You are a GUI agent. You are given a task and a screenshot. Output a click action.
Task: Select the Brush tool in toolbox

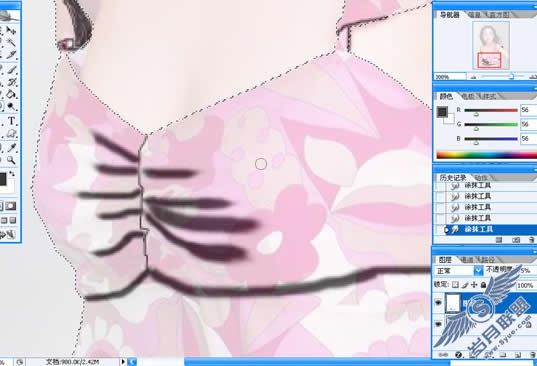pos(12,70)
